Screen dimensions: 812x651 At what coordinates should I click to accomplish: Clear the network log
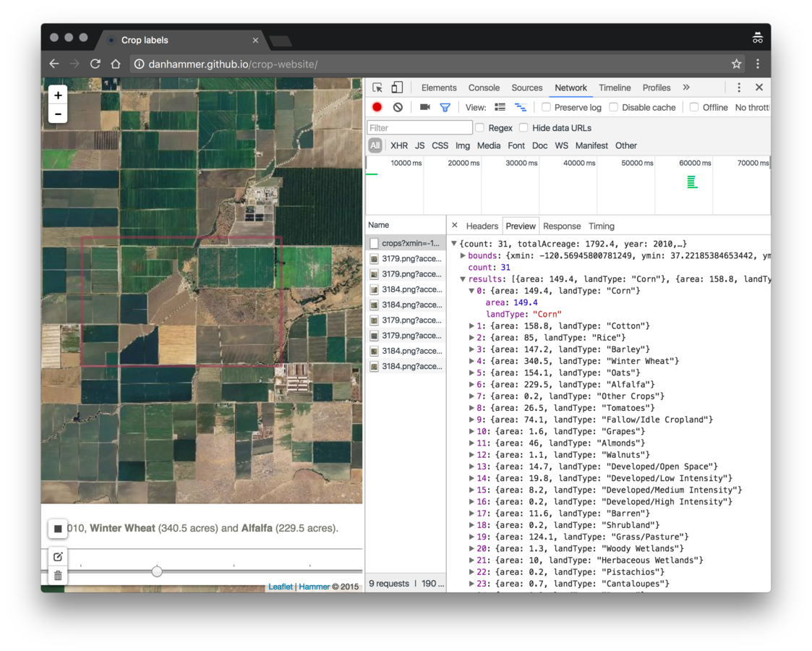tap(398, 107)
